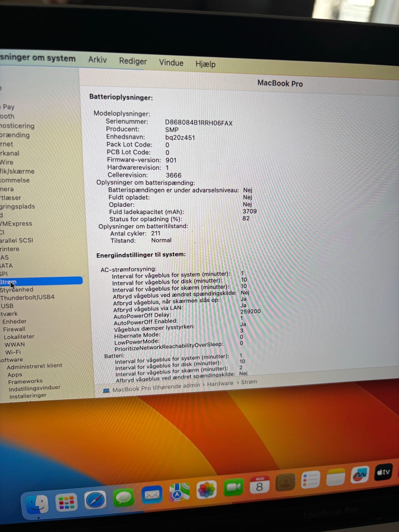Click the Firmware-version value 901
This screenshot has width=399, height=532.
171,160
